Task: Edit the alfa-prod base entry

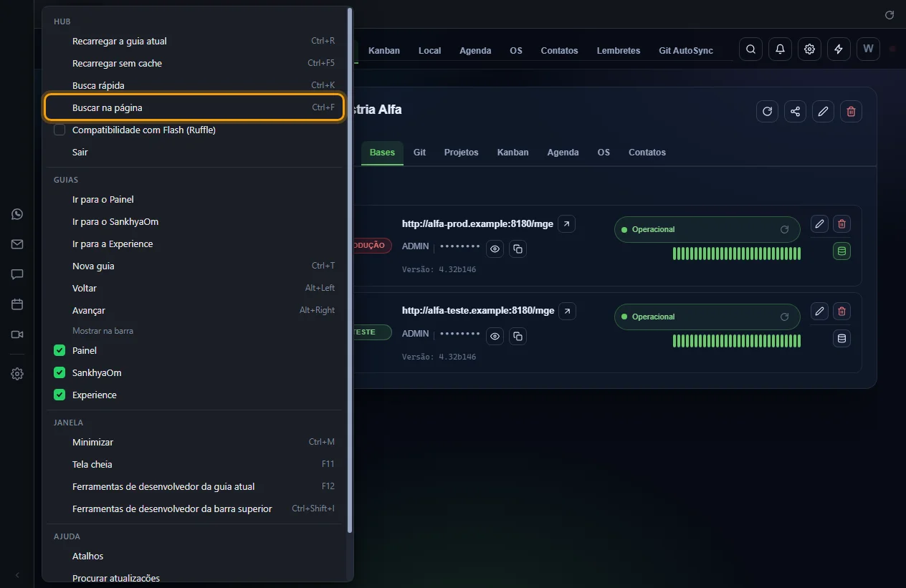Action: point(819,224)
